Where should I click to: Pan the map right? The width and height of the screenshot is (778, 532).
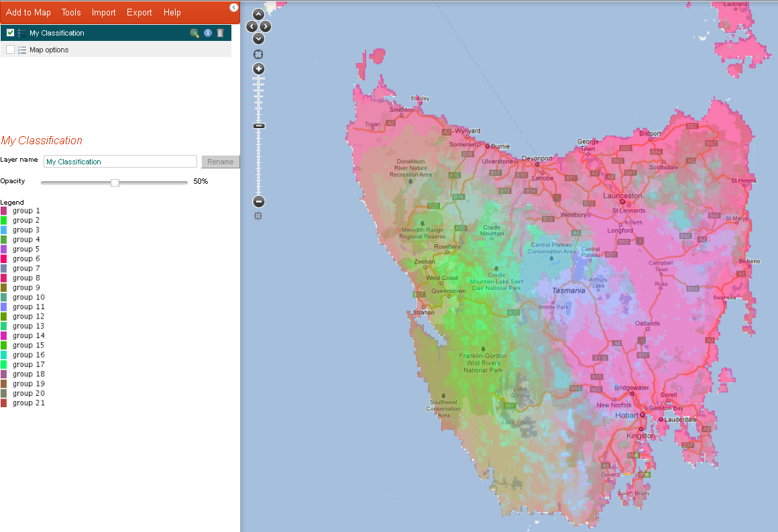coord(266,27)
